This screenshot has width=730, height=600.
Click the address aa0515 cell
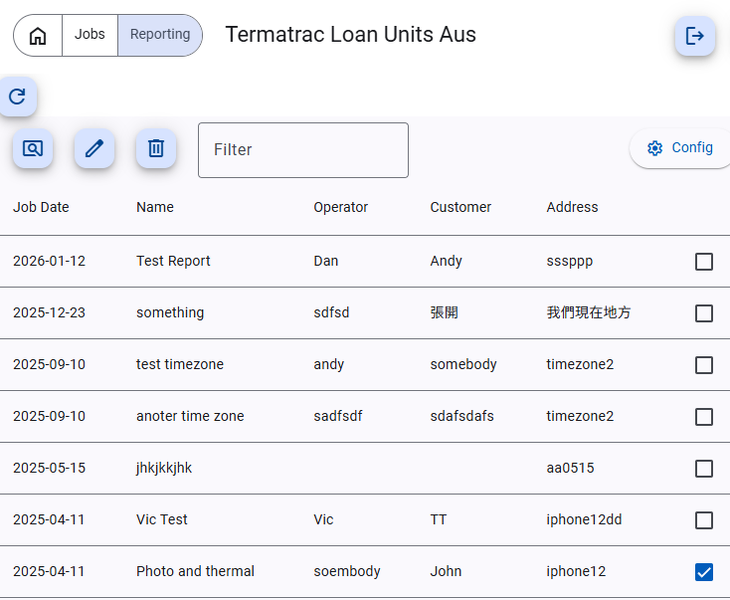(x=570, y=468)
